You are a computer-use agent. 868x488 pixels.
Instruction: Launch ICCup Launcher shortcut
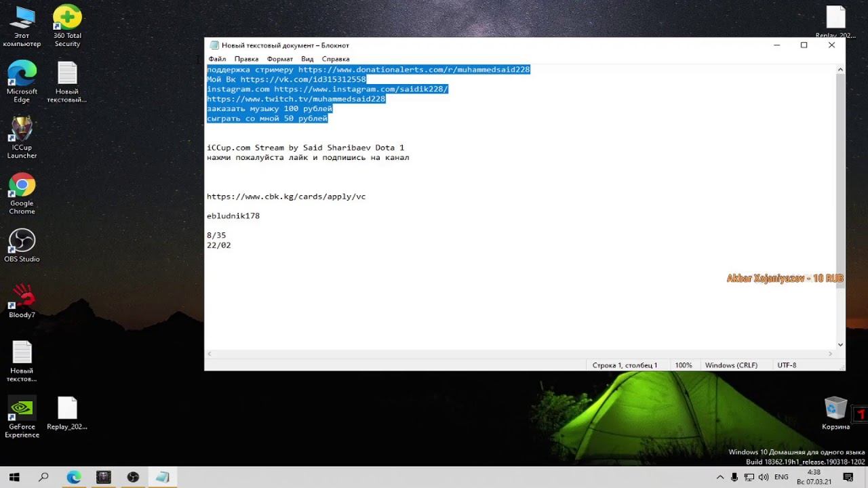(22, 138)
